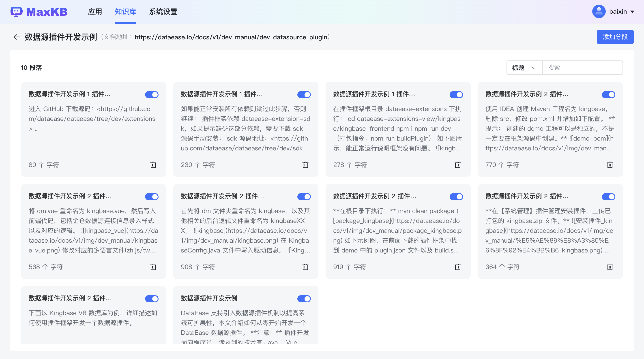The width and height of the screenshot is (644, 359).
Task: Delete the 364 个字符 paragraph
Action: coord(610,267)
